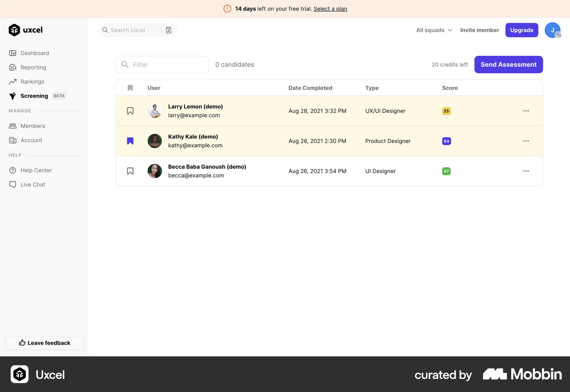The image size is (570, 392).
Task: Open the profile avatar menu
Action: pos(553,30)
